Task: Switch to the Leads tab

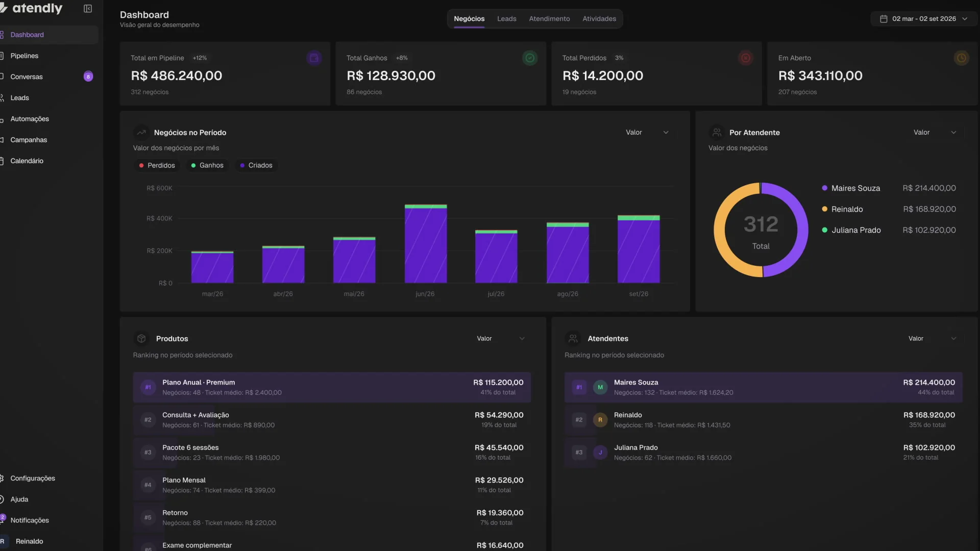Action: click(507, 19)
